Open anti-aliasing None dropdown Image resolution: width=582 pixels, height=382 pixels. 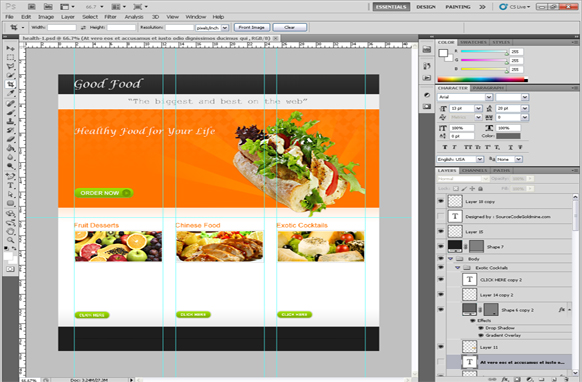(519, 159)
